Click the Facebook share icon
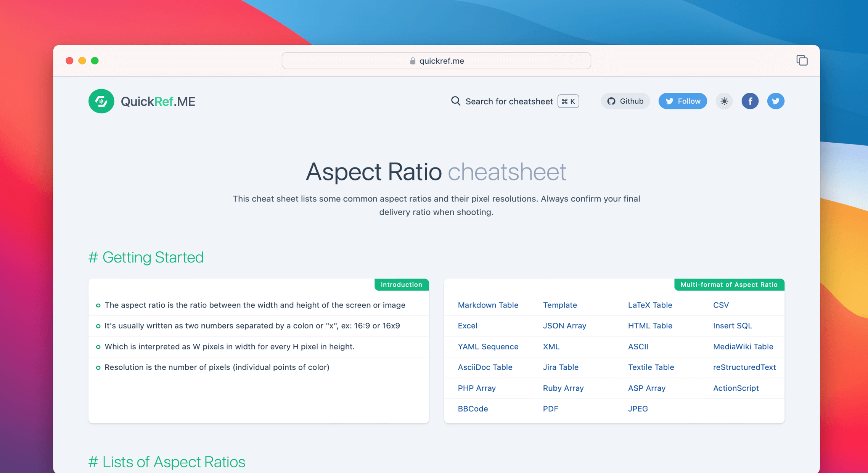868x473 pixels. (x=750, y=101)
